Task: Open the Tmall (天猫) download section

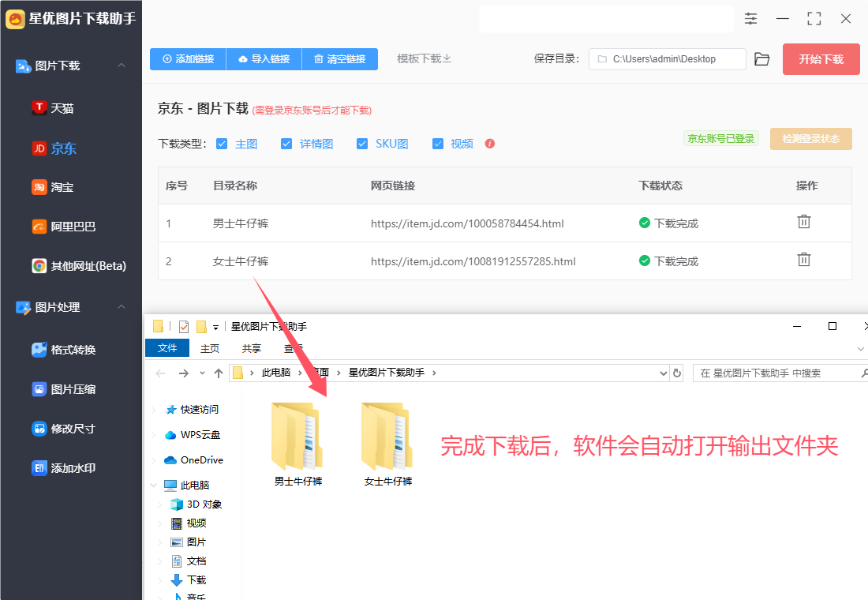Action: coord(53,108)
